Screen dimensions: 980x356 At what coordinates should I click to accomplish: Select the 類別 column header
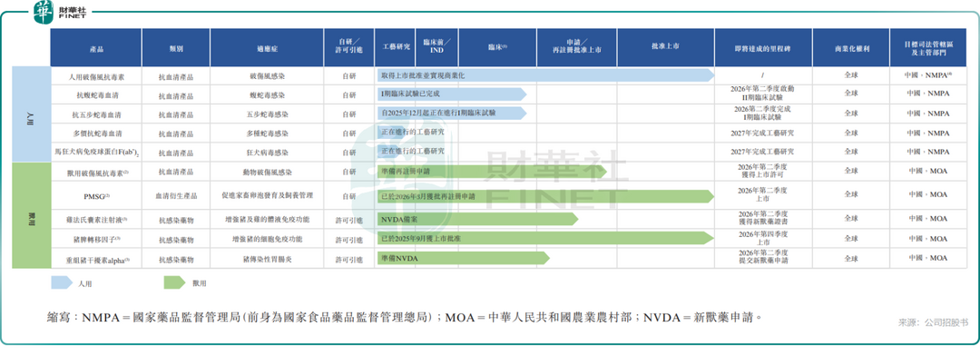[176, 47]
